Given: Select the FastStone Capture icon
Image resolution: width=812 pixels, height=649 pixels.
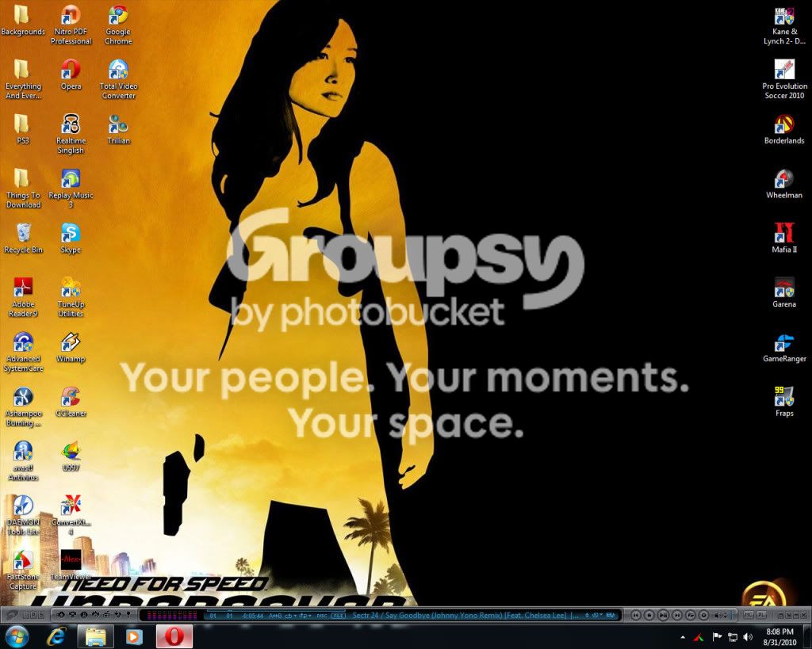Looking at the screenshot, I should click(23, 571).
